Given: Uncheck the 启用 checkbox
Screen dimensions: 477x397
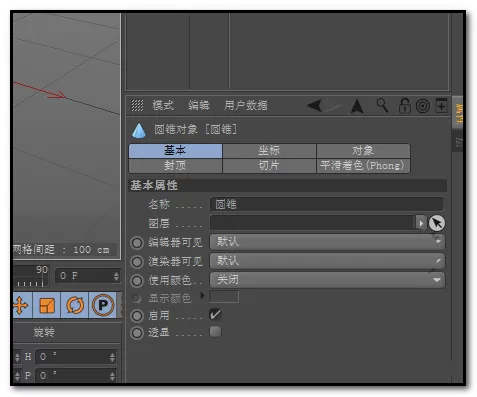Looking at the screenshot, I should pos(215,314).
